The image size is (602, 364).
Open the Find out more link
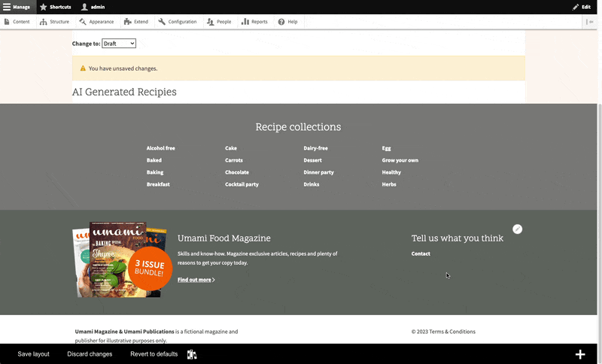[x=196, y=280]
